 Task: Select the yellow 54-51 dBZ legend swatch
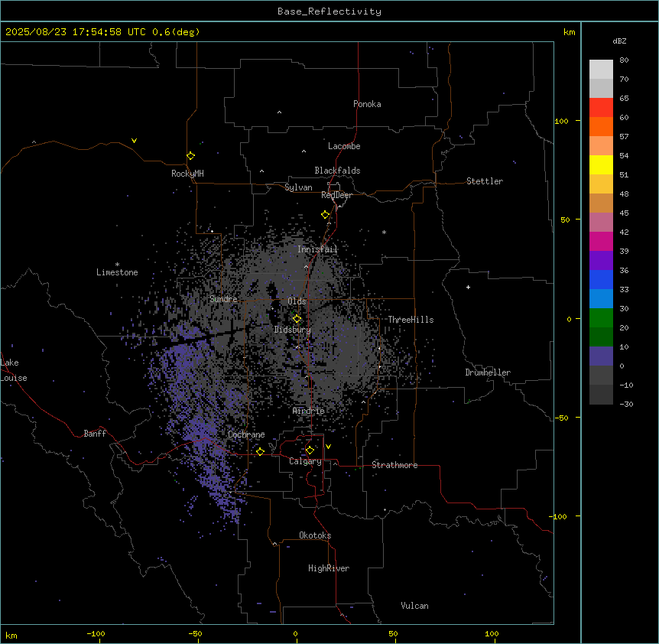pos(601,164)
